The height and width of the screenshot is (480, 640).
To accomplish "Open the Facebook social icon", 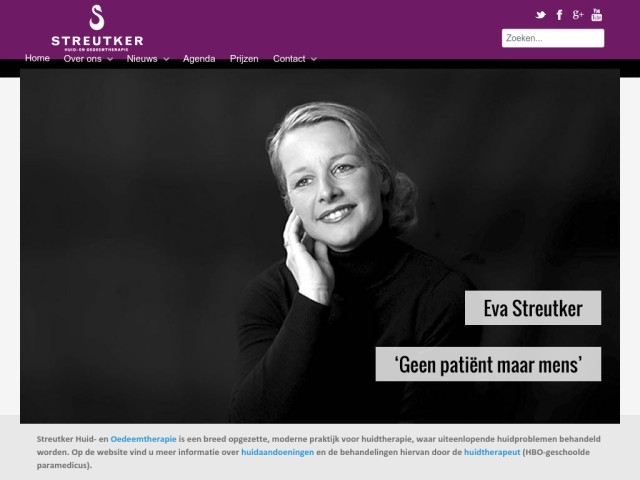I will [559, 15].
